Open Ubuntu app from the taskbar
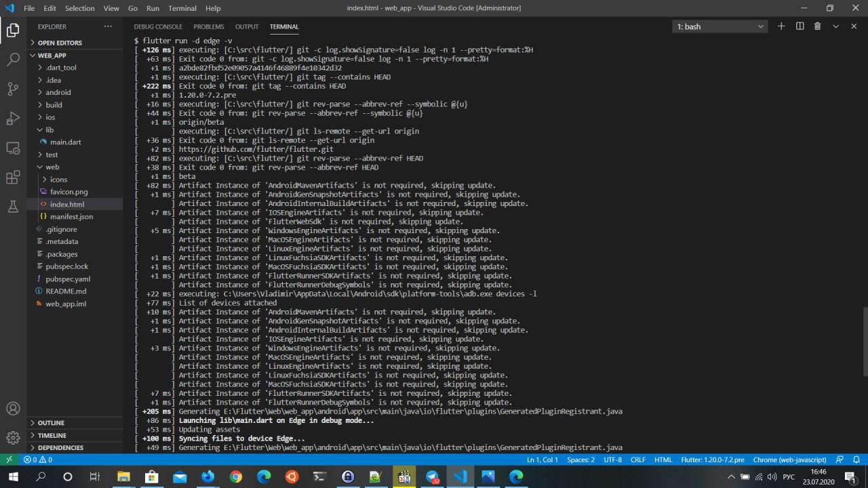The image size is (868, 488). click(292, 477)
